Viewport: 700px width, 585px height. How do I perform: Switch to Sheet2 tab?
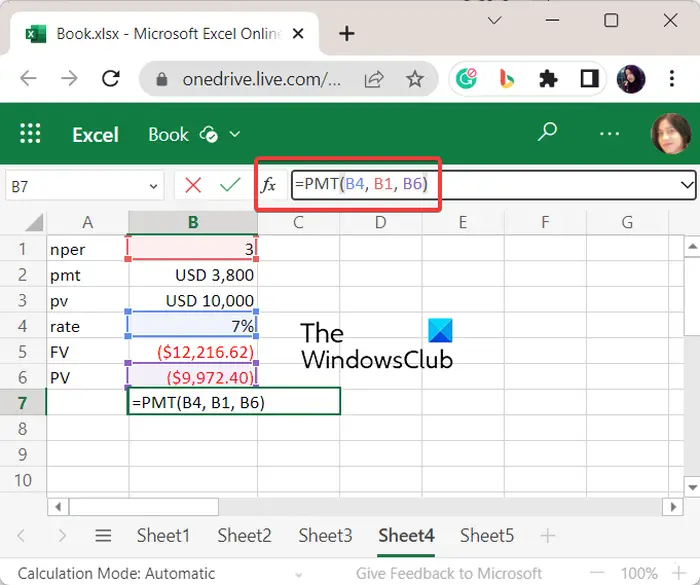point(244,535)
